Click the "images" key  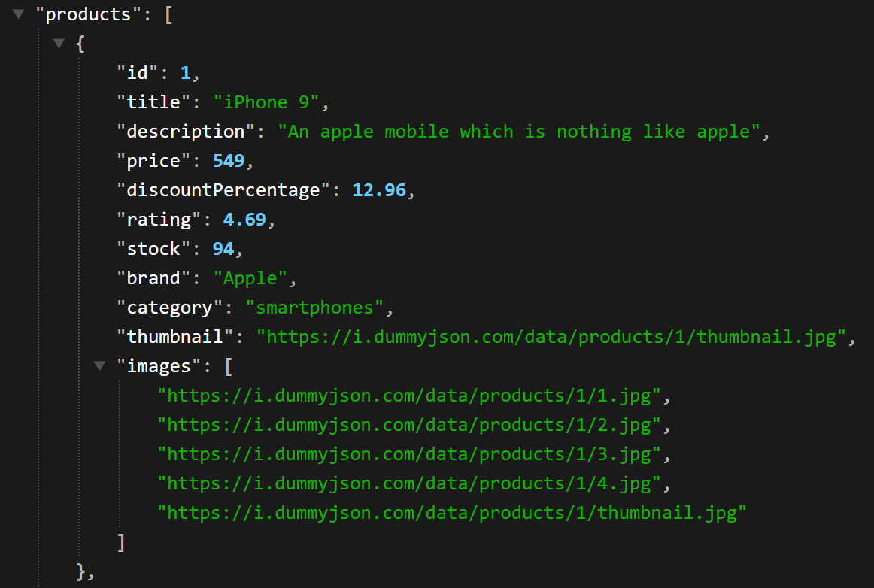[159, 366]
